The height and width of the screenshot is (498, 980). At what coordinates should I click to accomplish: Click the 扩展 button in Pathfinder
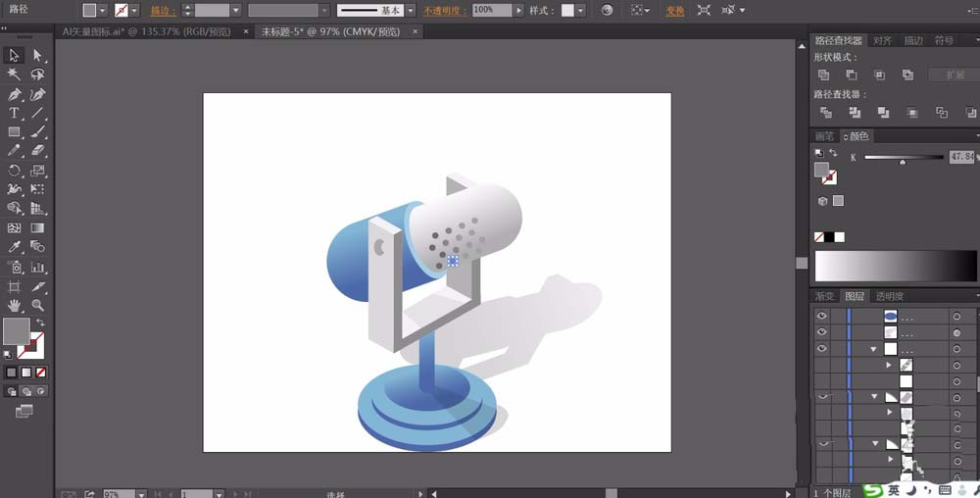click(955, 75)
